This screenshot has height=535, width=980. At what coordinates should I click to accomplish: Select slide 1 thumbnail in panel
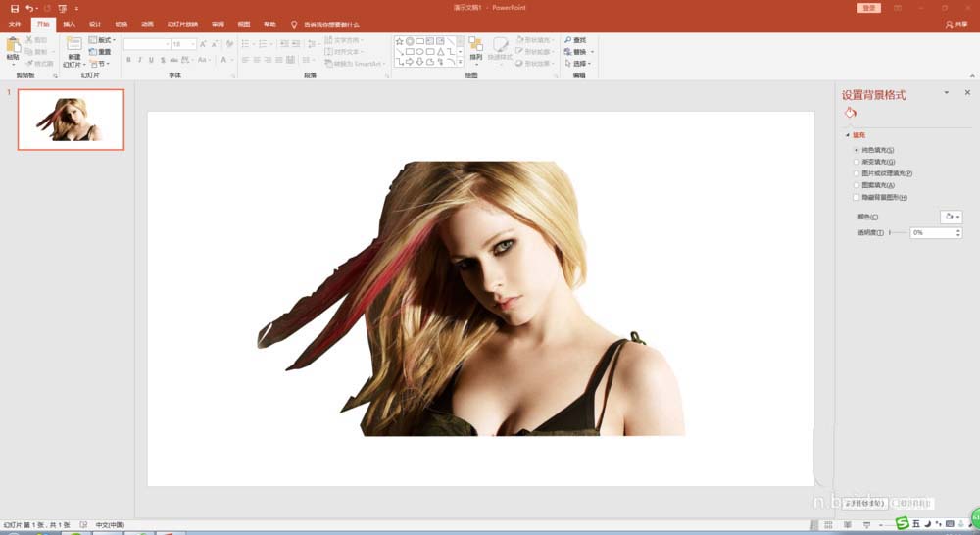pos(71,120)
